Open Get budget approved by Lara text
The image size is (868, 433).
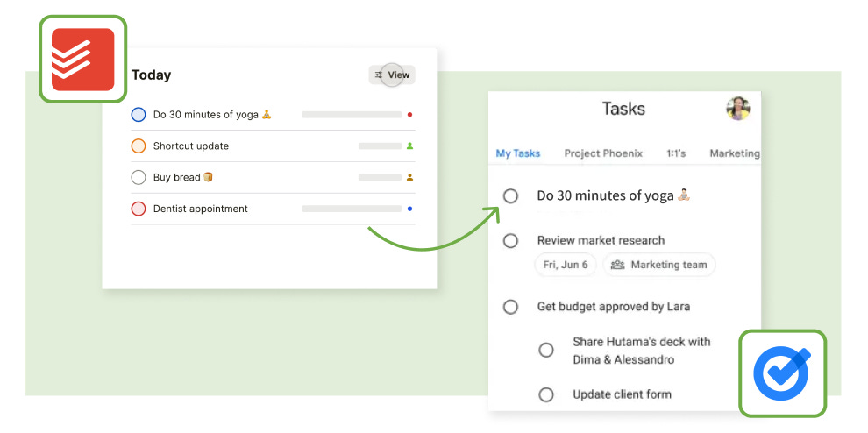(x=614, y=307)
